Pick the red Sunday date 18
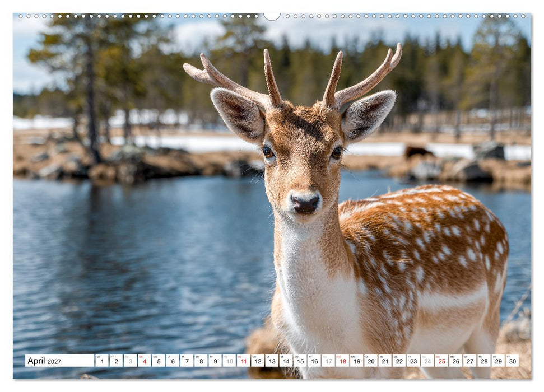Screen dimensions: 544x392 pos(342,361)
